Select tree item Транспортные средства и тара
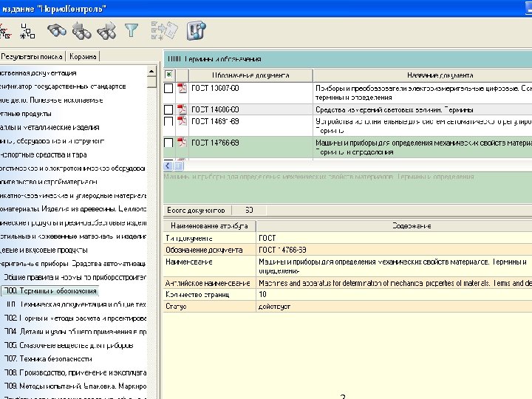Image resolution: width=532 pixels, height=399 pixels. [x=44, y=154]
